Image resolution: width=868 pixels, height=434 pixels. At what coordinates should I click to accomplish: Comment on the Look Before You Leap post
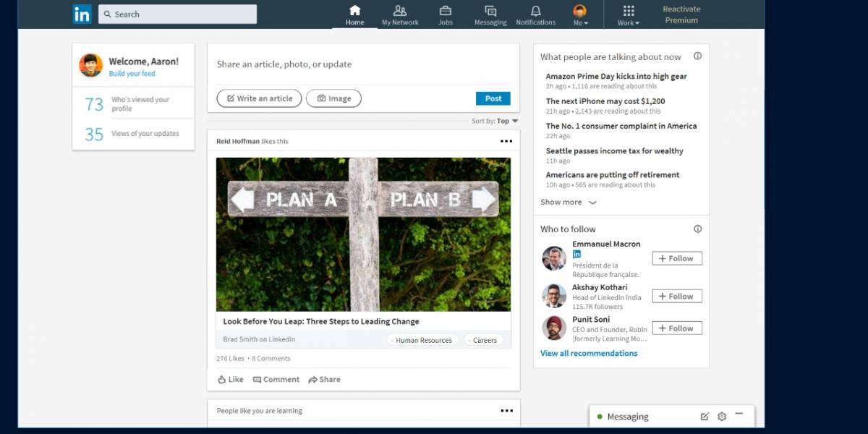pos(276,379)
